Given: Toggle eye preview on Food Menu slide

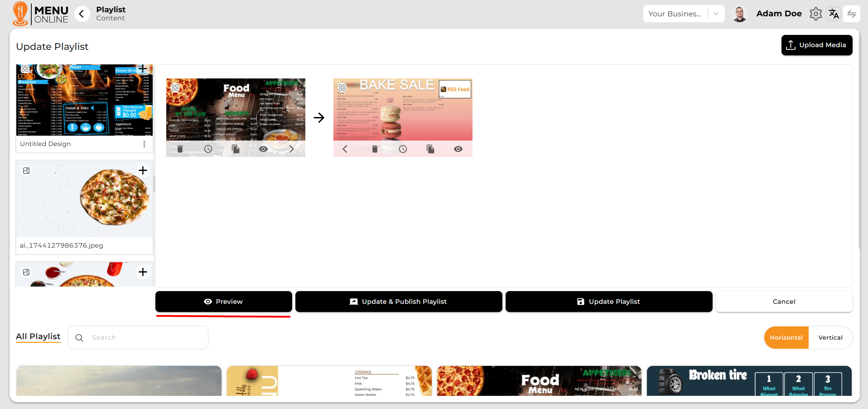Looking at the screenshot, I should point(263,149).
